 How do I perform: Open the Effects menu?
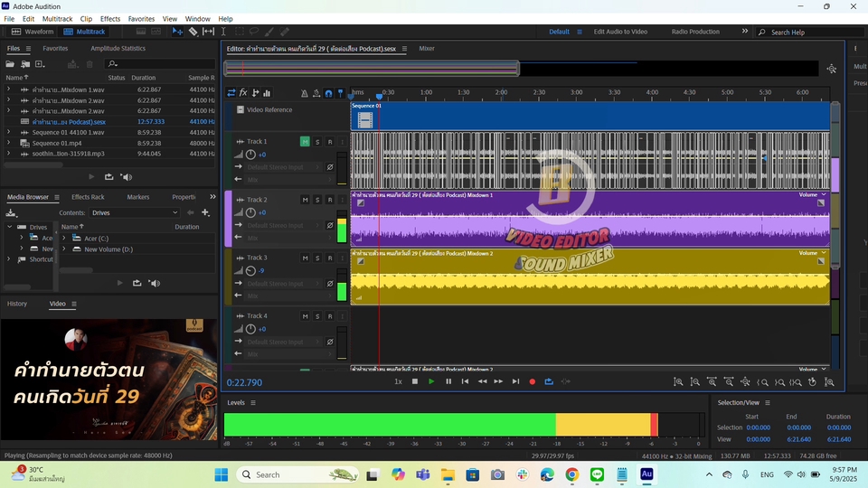(110, 18)
